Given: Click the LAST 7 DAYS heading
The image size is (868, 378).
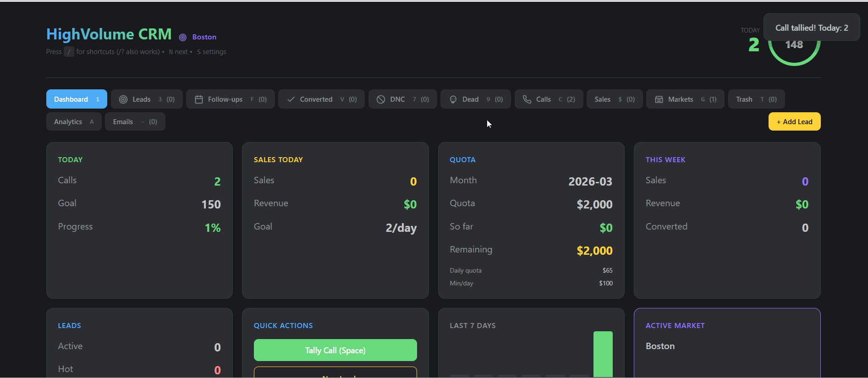Looking at the screenshot, I should click(x=472, y=325).
